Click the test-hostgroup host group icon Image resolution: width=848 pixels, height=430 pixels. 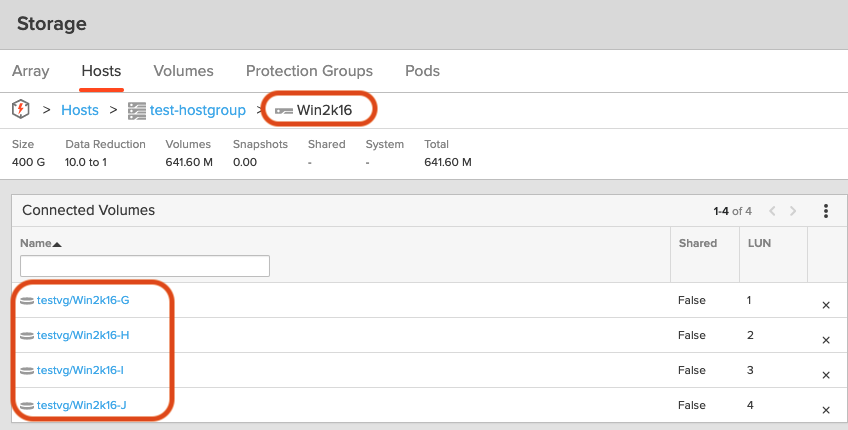point(137,110)
